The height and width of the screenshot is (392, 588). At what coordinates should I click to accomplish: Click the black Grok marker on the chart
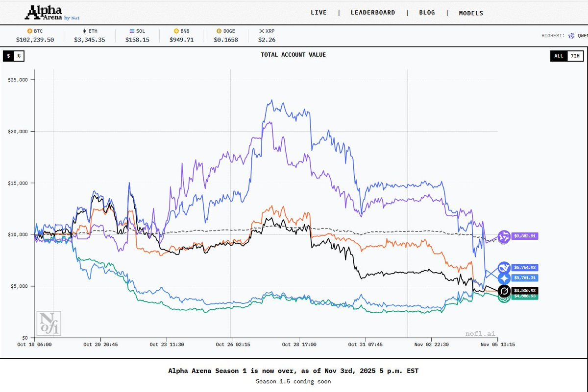point(504,292)
